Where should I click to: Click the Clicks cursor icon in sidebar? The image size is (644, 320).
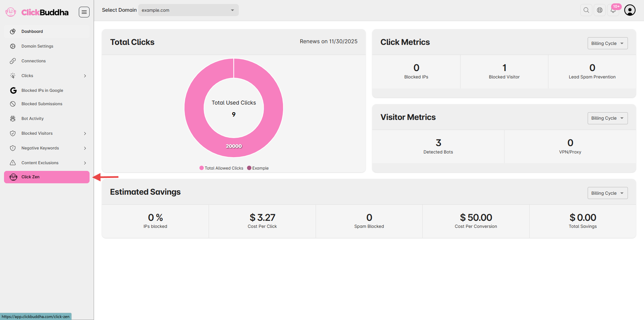point(13,76)
